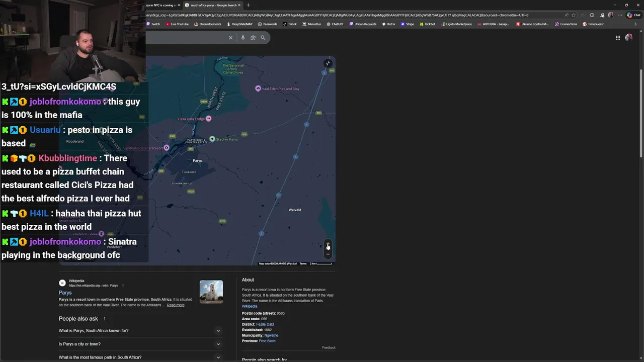Open the Free State province link
Screen dimensions: 644x362
[x=267, y=341]
